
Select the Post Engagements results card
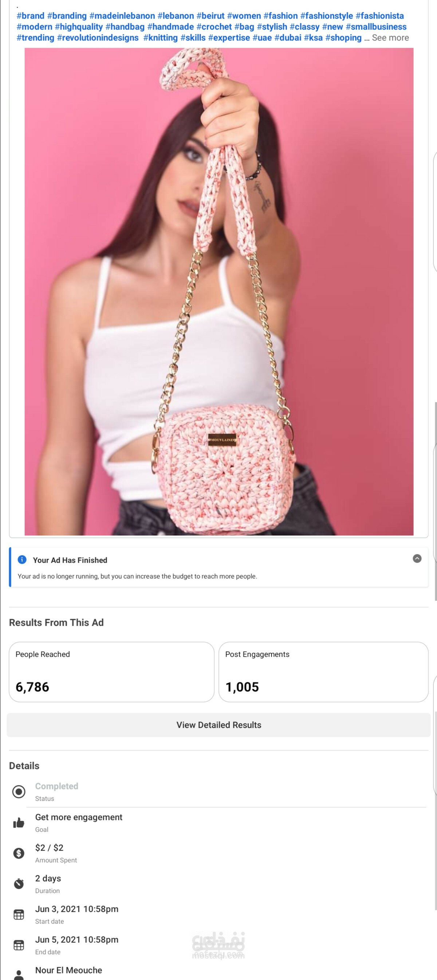pyautogui.click(x=323, y=672)
